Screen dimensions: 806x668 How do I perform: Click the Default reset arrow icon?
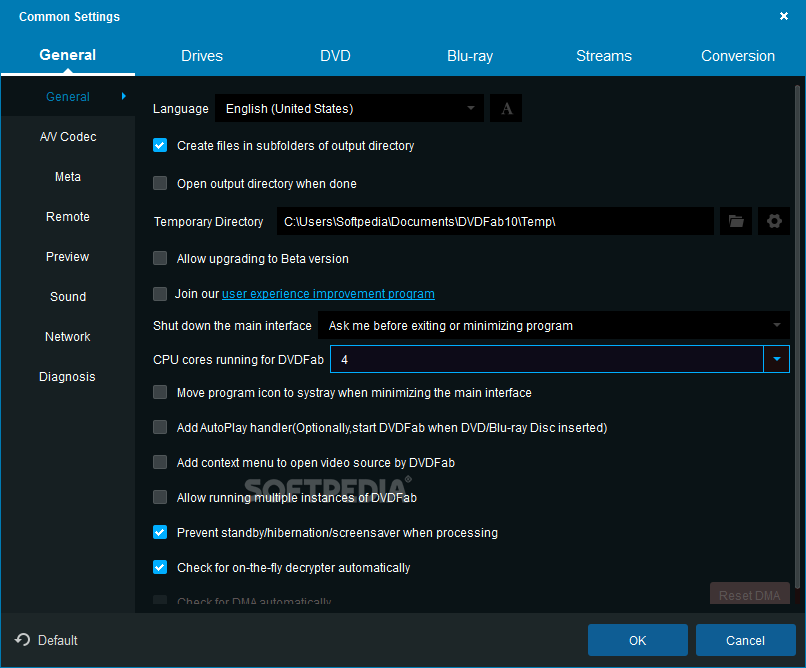[23, 640]
